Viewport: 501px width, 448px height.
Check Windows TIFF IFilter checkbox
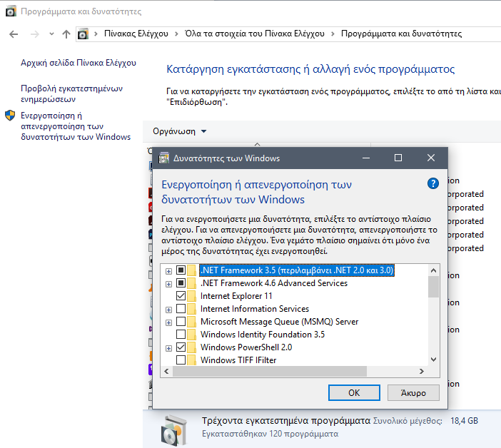point(181,360)
